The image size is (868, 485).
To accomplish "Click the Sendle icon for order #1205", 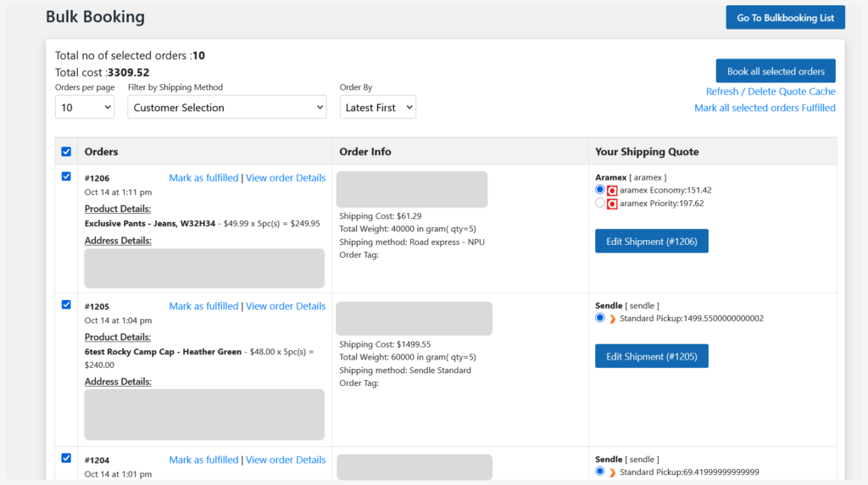I will 612,319.
